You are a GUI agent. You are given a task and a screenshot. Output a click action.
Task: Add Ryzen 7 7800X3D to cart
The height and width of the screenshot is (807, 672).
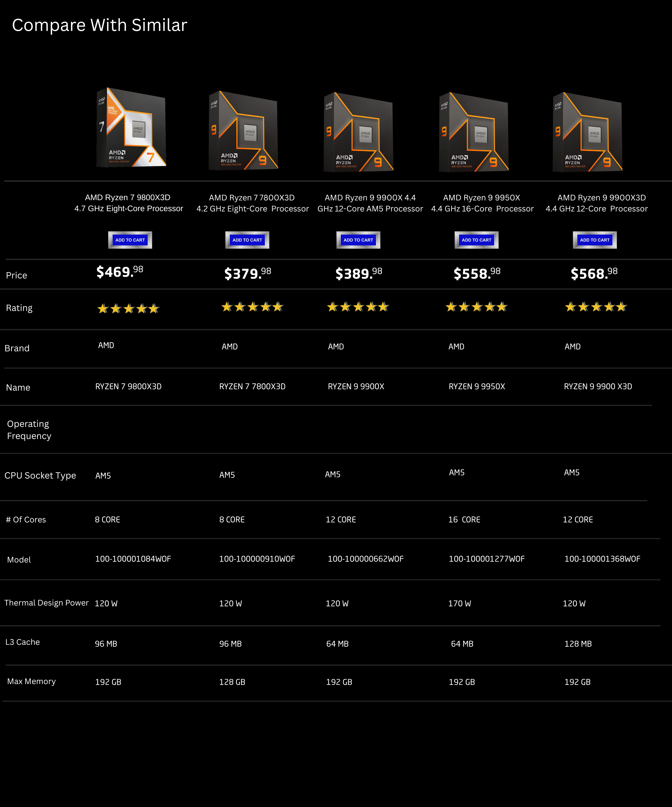[247, 240]
